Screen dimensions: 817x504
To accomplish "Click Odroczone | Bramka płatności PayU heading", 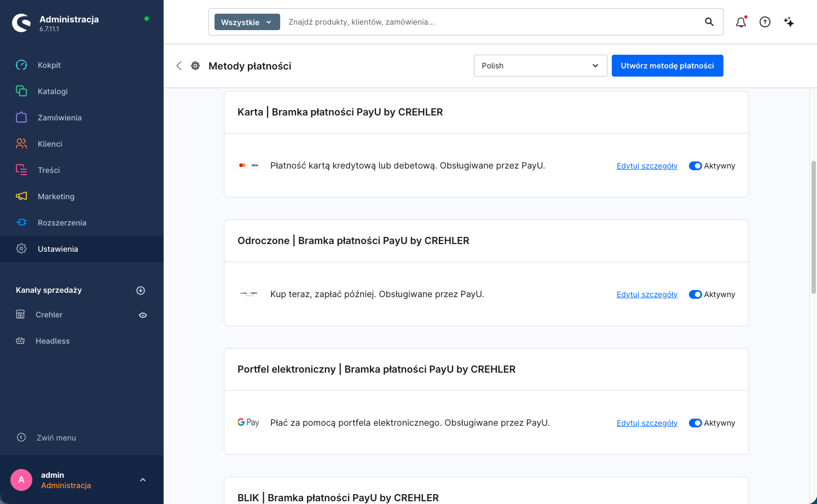I will click(354, 241).
